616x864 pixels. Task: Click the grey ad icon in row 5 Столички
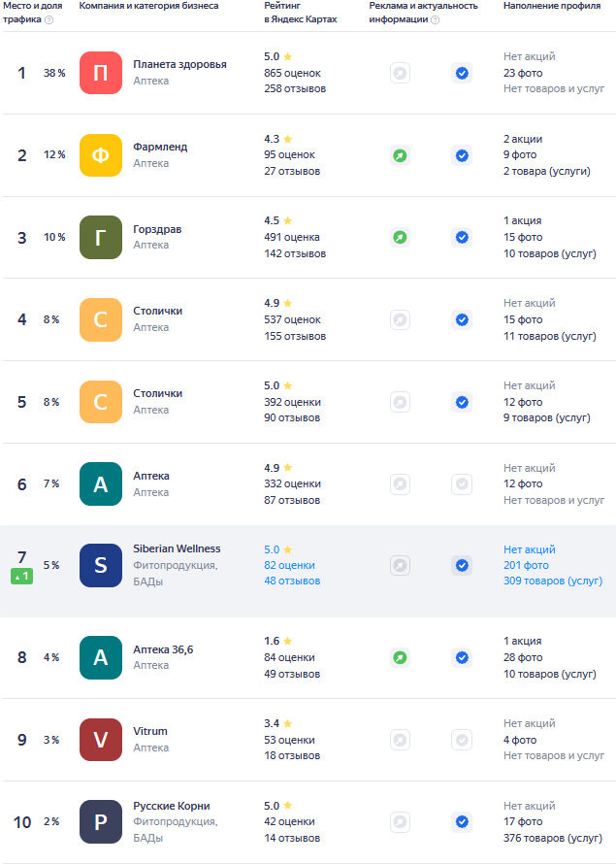(x=401, y=402)
